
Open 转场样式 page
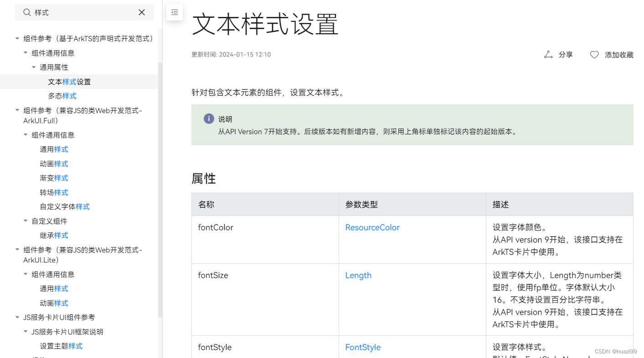coord(54,193)
